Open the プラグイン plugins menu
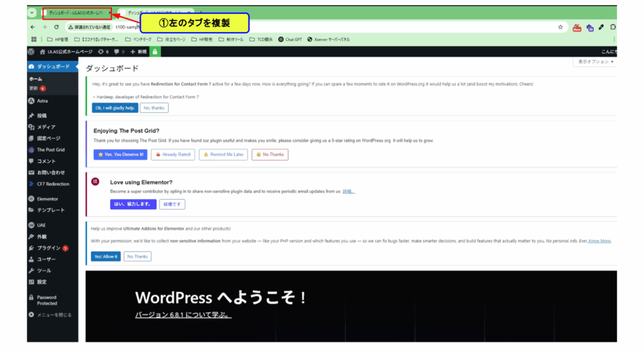 (x=53, y=248)
